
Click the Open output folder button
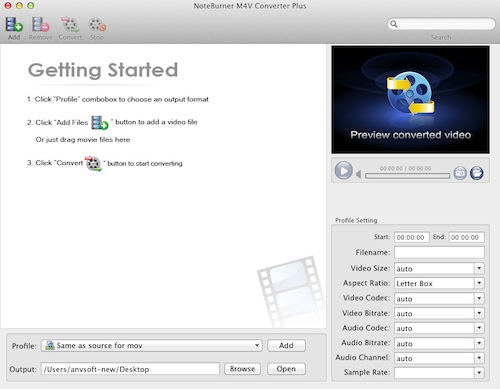click(286, 369)
